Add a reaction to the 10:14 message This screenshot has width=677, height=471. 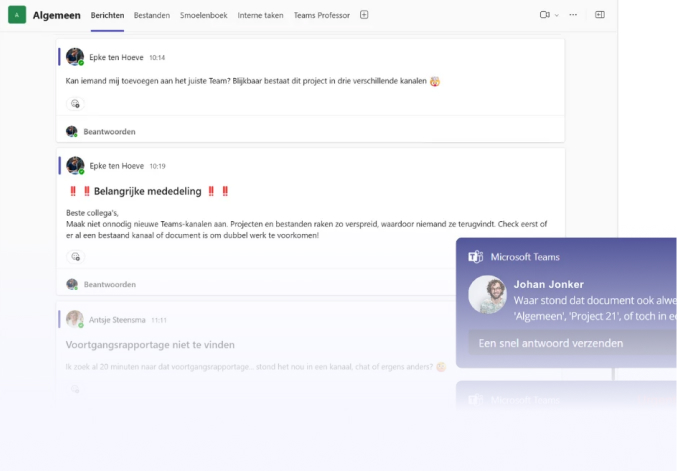tap(75, 104)
